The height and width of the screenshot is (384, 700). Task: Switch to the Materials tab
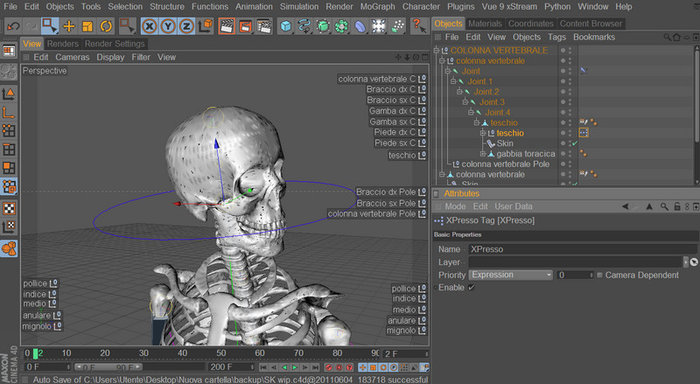[485, 24]
